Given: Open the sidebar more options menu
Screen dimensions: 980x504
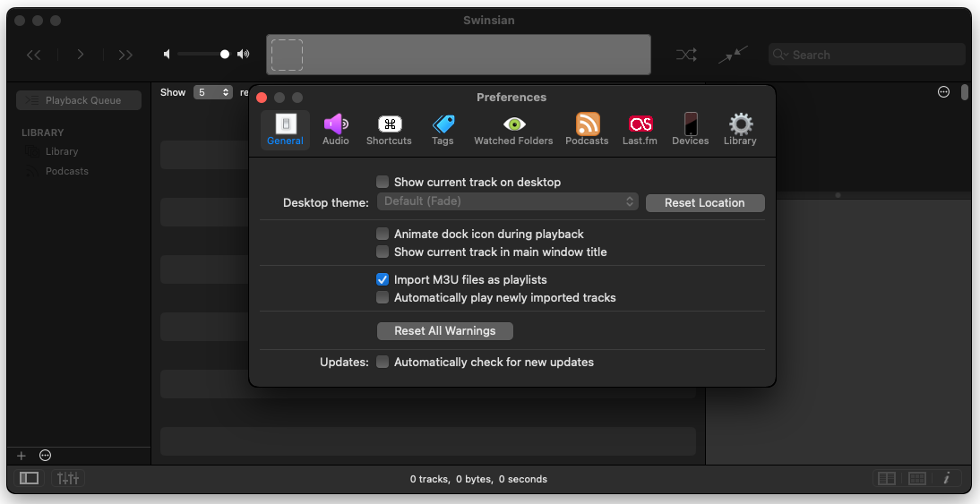Looking at the screenshot, I should pos(45,456).
